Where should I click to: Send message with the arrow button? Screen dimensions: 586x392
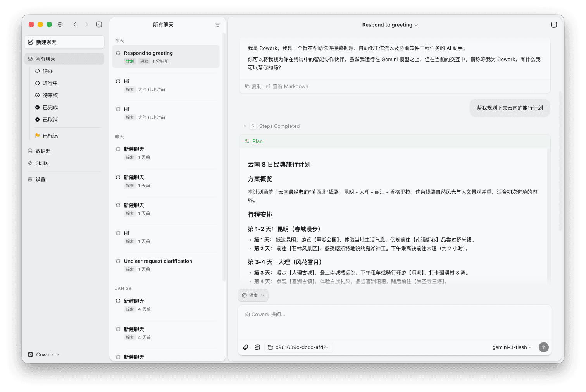coord(544,347)
